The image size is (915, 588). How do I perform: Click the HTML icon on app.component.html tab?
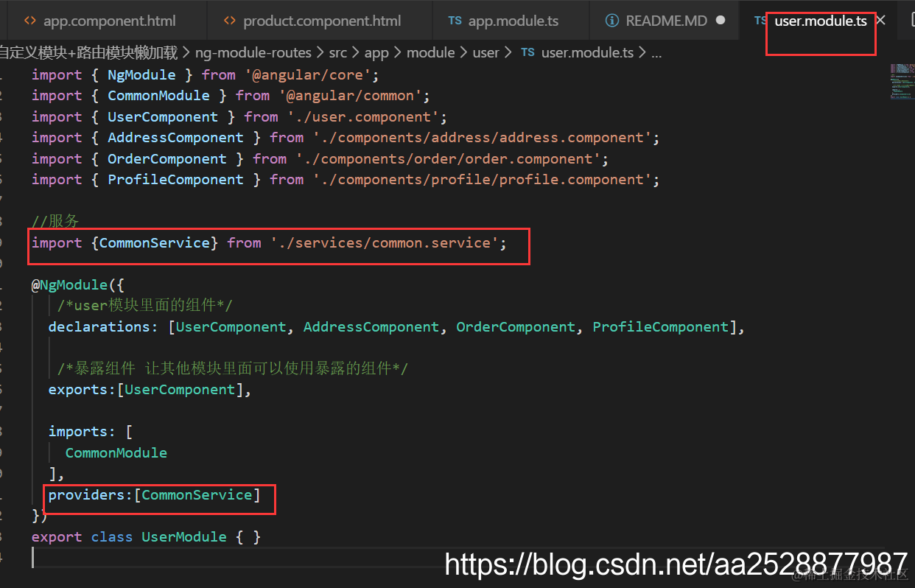point(29,21)
